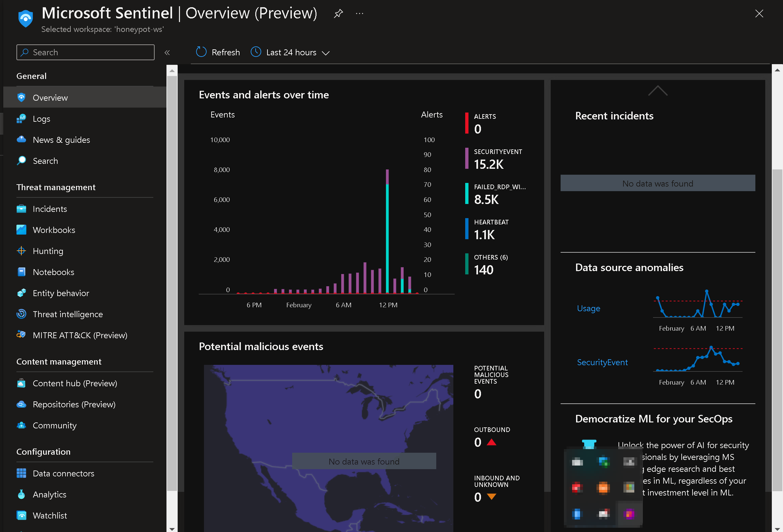Click the main content scrollbar up arrow
Viewport: 783px width, 532px height.
pyautogui.click(x=777, y=70)
